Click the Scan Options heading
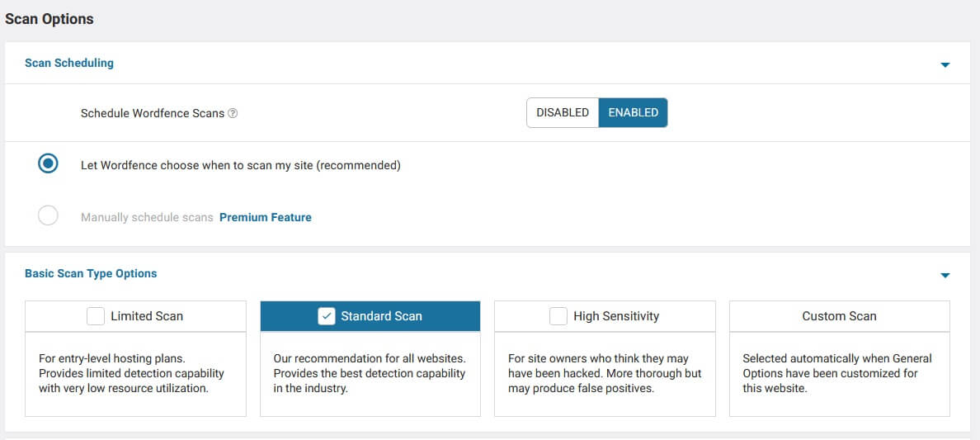980x440 pixels. (49, 20)
